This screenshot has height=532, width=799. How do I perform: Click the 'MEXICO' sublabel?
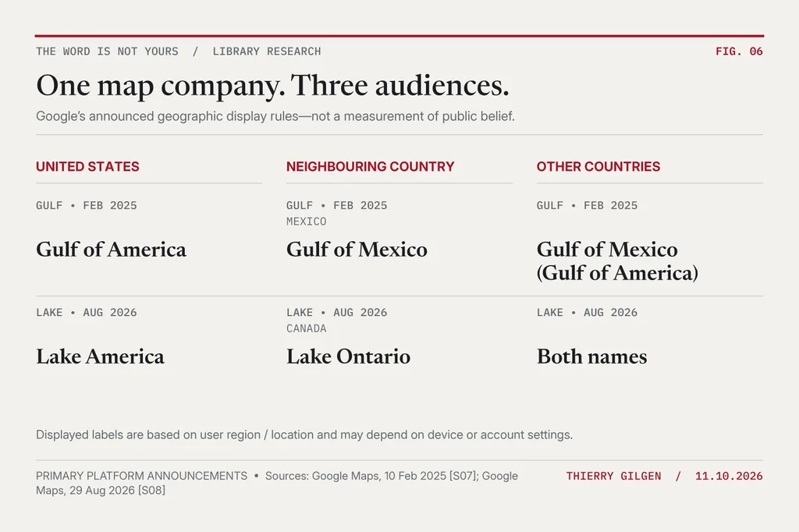(306, 222)
